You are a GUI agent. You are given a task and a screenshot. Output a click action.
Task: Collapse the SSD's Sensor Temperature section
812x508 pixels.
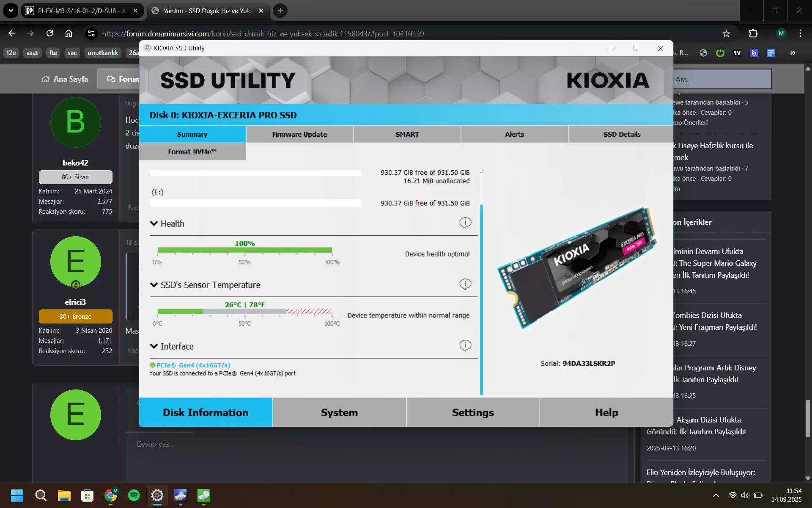tap(154, 285)
